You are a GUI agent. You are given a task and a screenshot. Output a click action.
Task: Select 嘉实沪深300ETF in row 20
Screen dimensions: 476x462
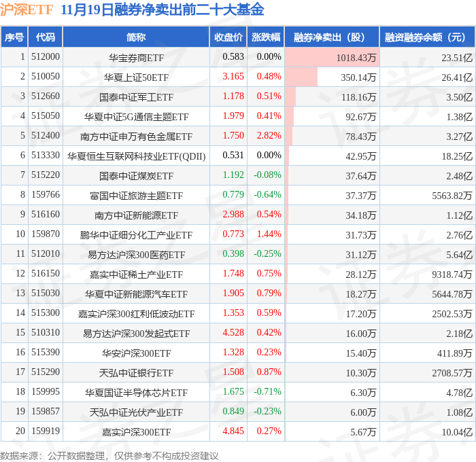coord(136,432)
